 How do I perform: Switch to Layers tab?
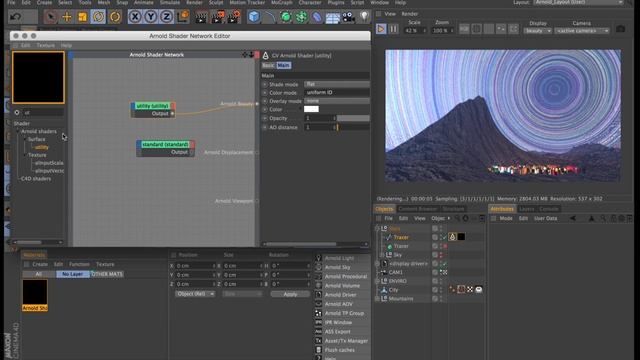point(527,209)
